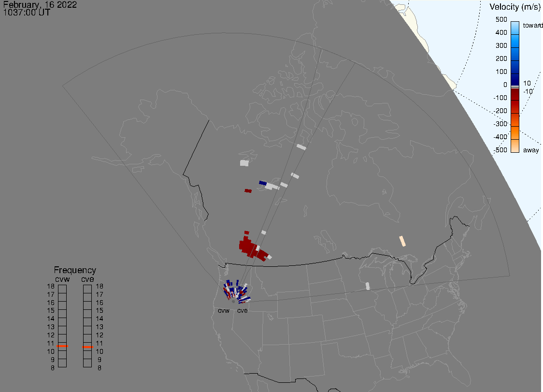Click the dark blue velocity patch
543x392 pixels.
(x=263, y=183)
